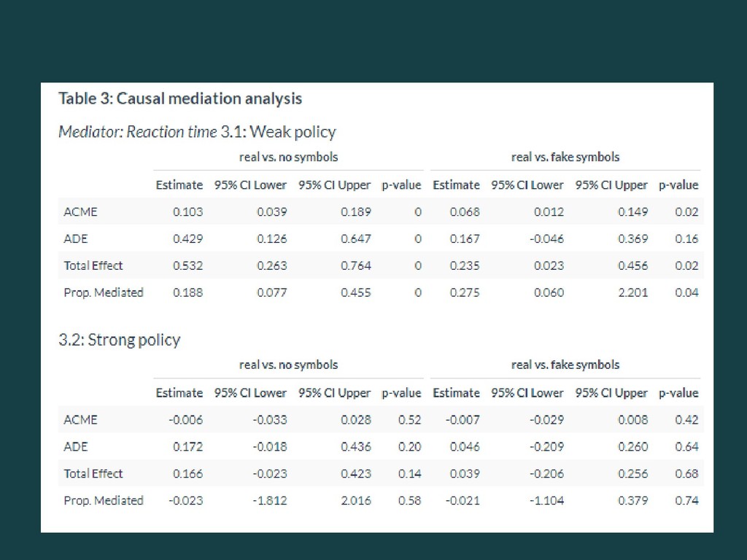
Task: Click the '3.2: Strong policy' heading
Action: click(x=119, y=340)
